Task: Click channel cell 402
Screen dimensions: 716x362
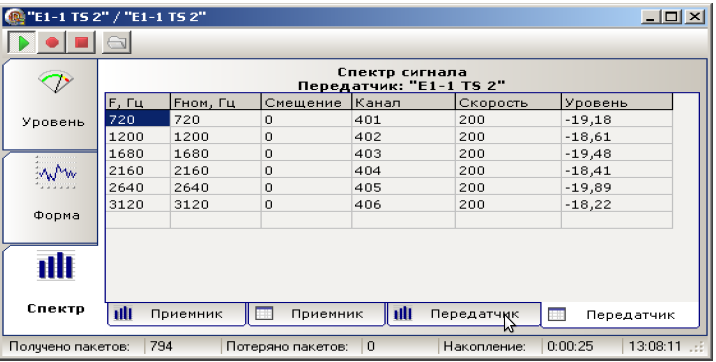Action: (403, 136)
